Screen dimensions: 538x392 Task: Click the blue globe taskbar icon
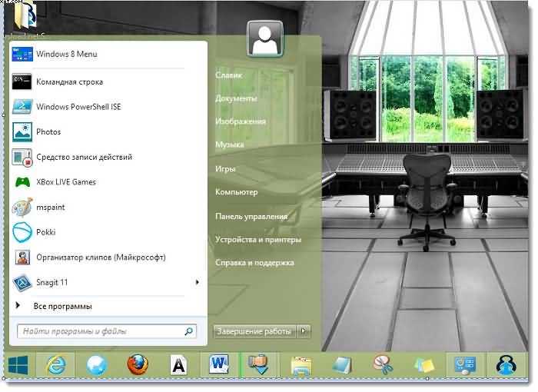pos(97,365)
